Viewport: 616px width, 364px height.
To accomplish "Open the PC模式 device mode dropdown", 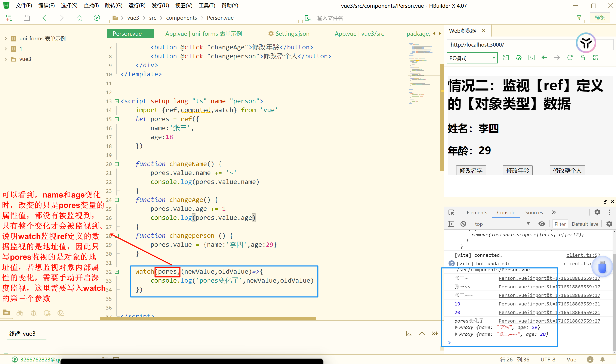I will [x=472, y=58].
